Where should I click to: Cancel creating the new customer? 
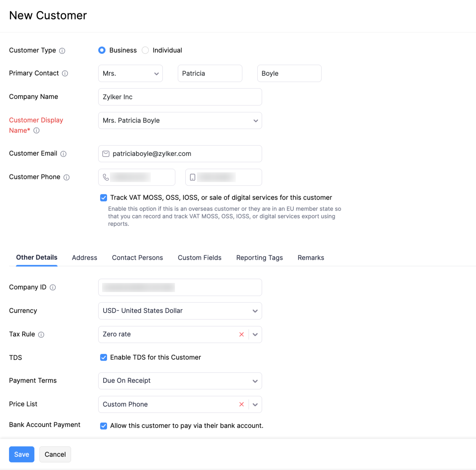coord(55,454)
